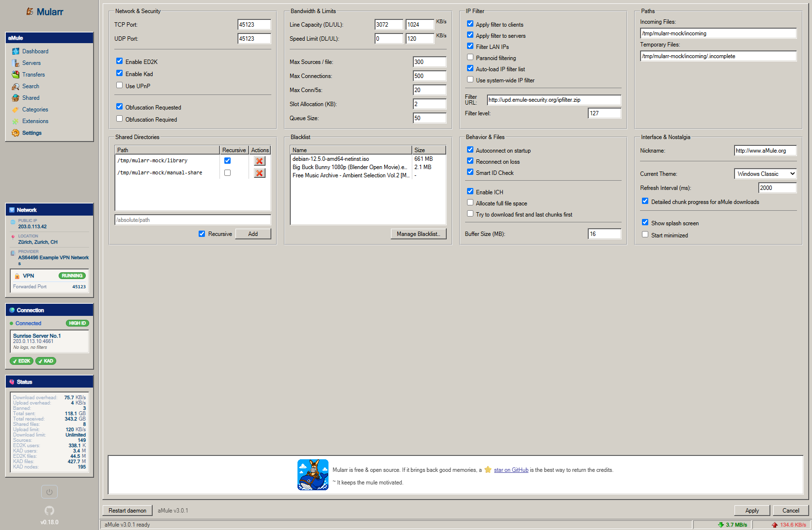Open Servers via its sidebar icon
The height and width of the screenshot is (530, 812).
[x=16, y=63]
